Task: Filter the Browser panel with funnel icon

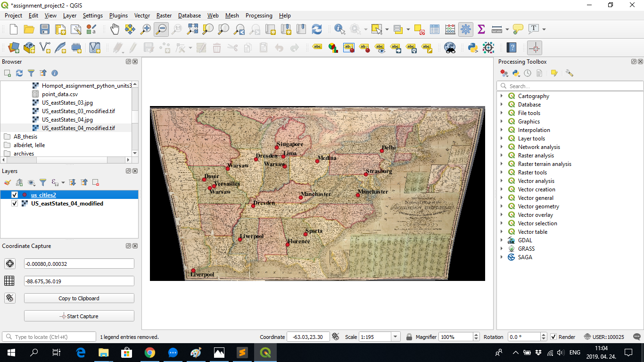Action: click(x=31, y=73)
